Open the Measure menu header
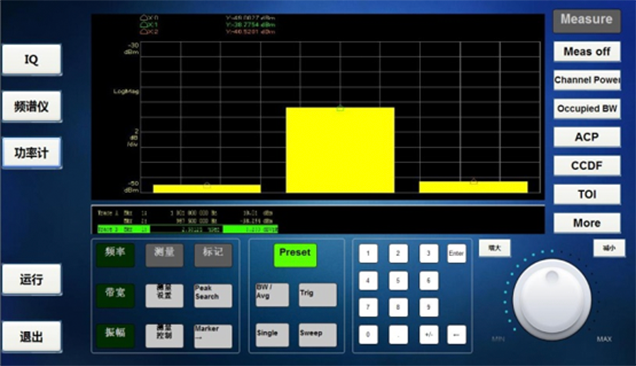The width and height of the screenshot is (636, 366). (x=587, y=21)
